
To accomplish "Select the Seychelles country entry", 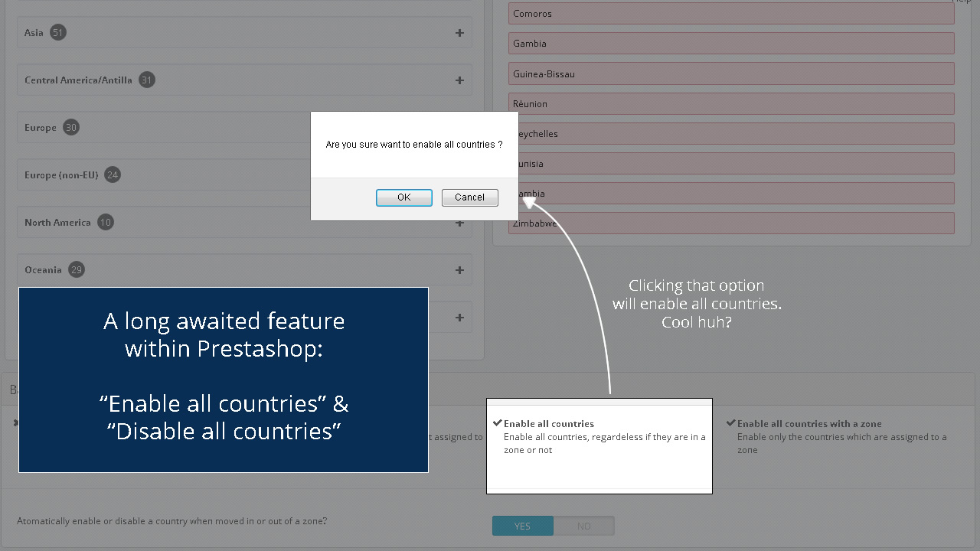I will (731, 134).
